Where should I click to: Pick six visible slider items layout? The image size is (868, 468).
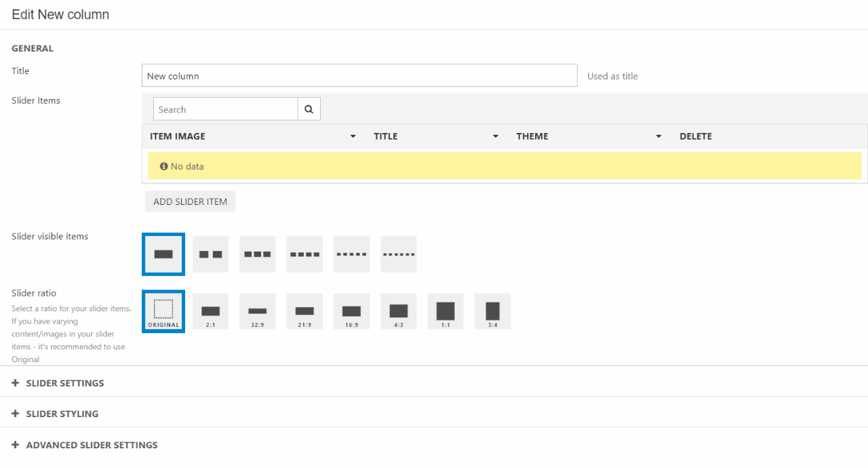[398, 254]
